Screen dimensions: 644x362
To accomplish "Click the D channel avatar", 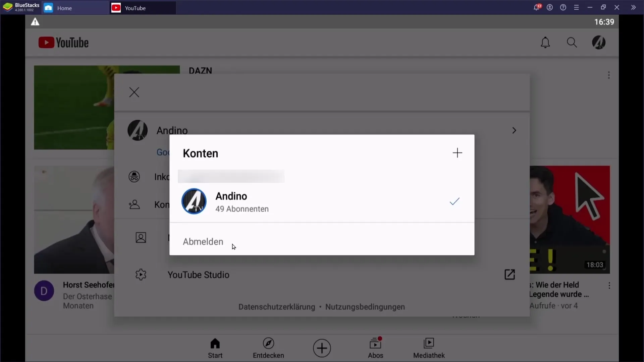I will pyautogui.click(x=44, y=291).
